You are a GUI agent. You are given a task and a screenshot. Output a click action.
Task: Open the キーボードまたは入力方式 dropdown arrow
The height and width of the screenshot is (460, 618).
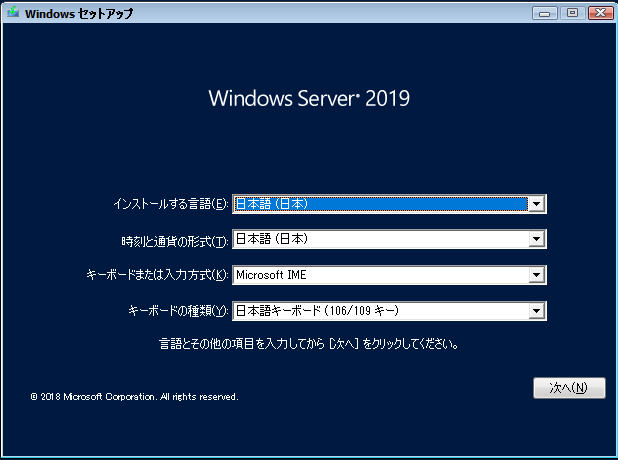click(536, 275)
